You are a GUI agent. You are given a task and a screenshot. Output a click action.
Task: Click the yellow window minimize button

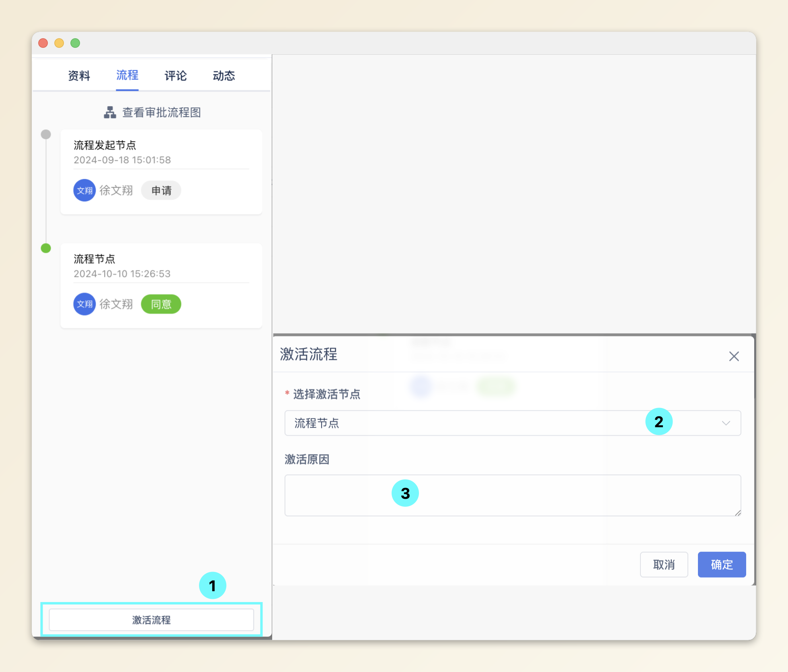(59, 43)
